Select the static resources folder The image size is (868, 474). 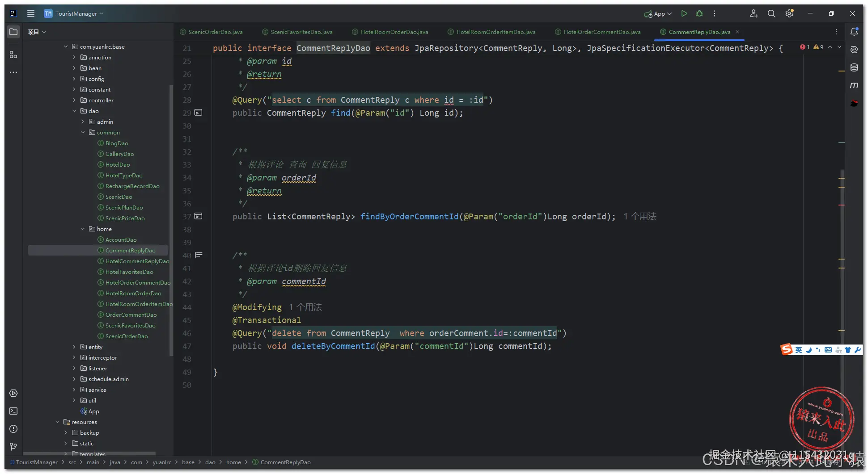(83, 443)
